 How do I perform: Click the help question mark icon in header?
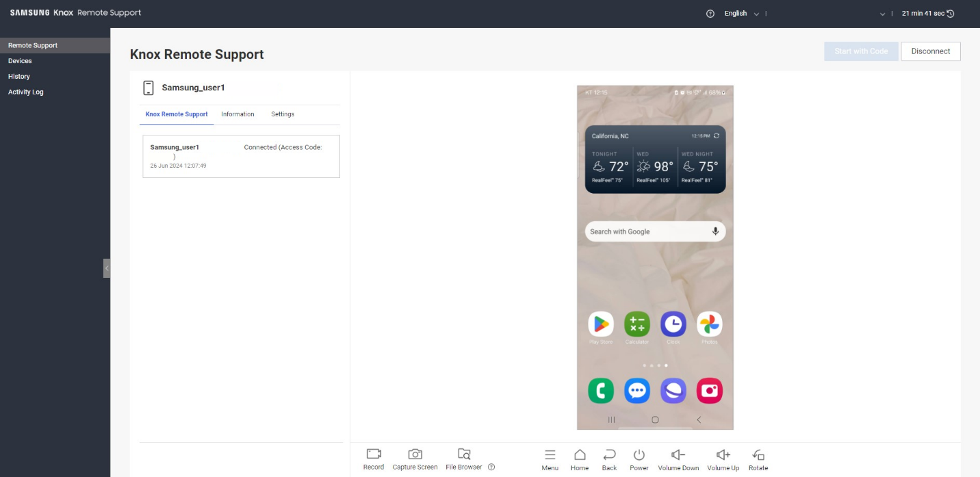710,14
